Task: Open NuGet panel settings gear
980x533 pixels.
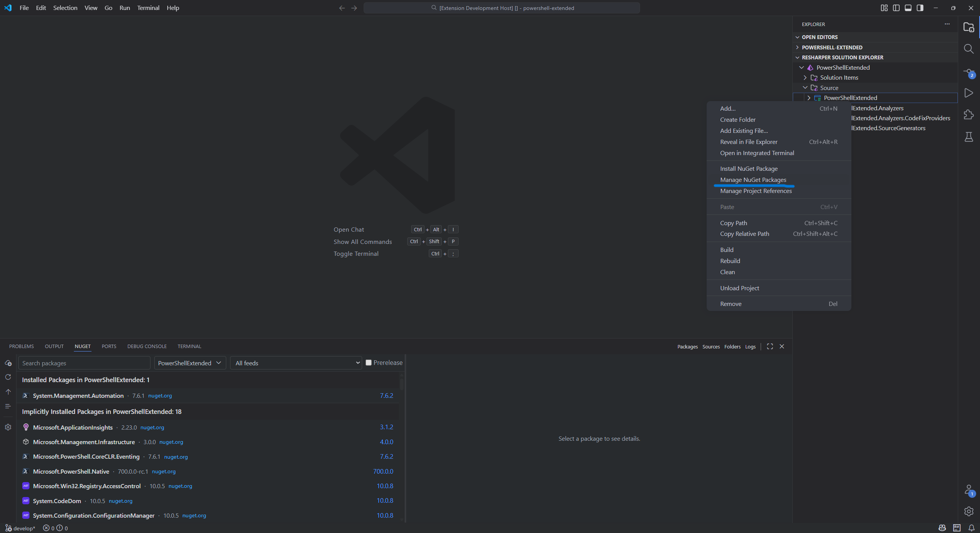Action: [8, 427]
